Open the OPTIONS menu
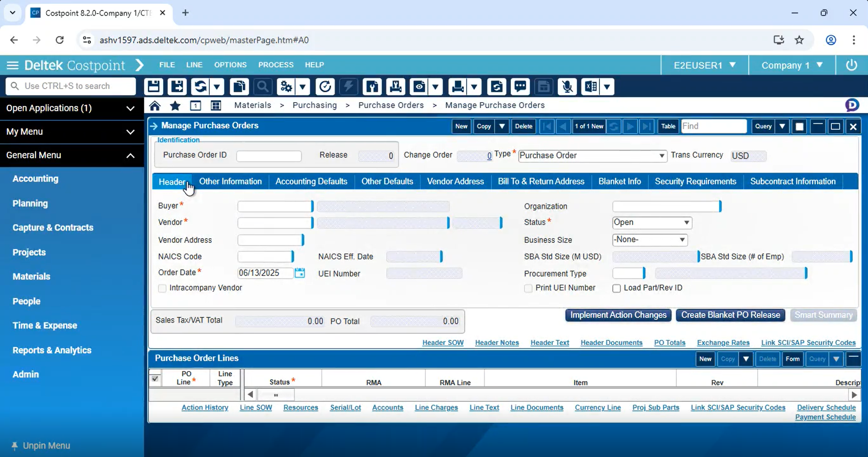The image size is (868, 457). tap(230, 65)
